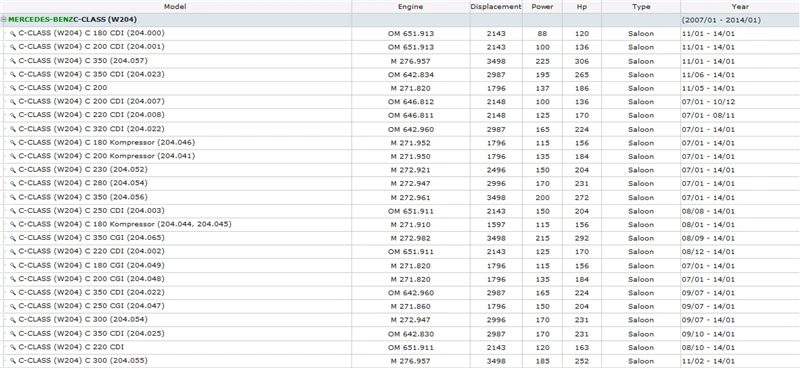Click the magnifier icon for C 300 (204.054)

[13, 320]
